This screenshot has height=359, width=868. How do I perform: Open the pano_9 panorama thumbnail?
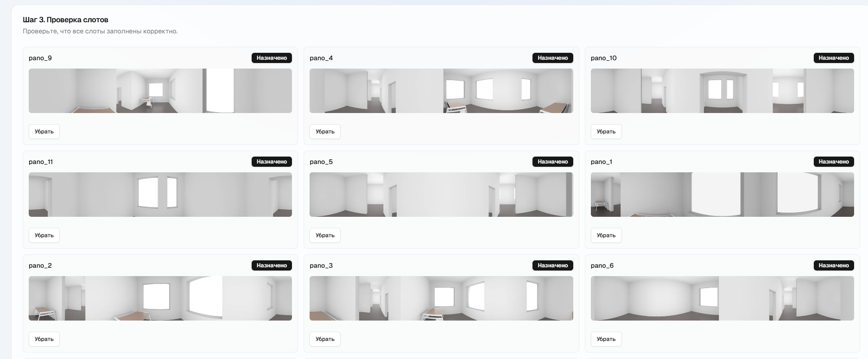coord(160,91)
